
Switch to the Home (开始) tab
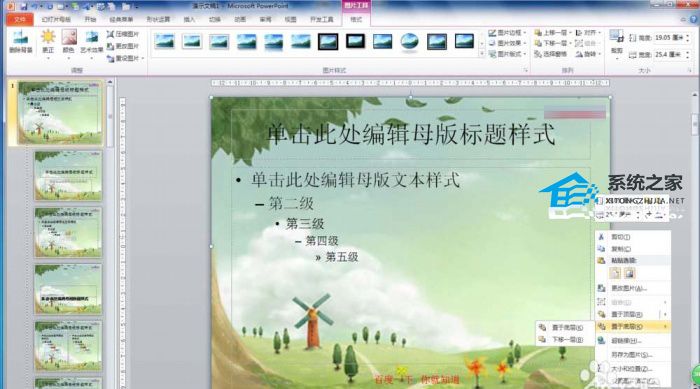(91, 20)
